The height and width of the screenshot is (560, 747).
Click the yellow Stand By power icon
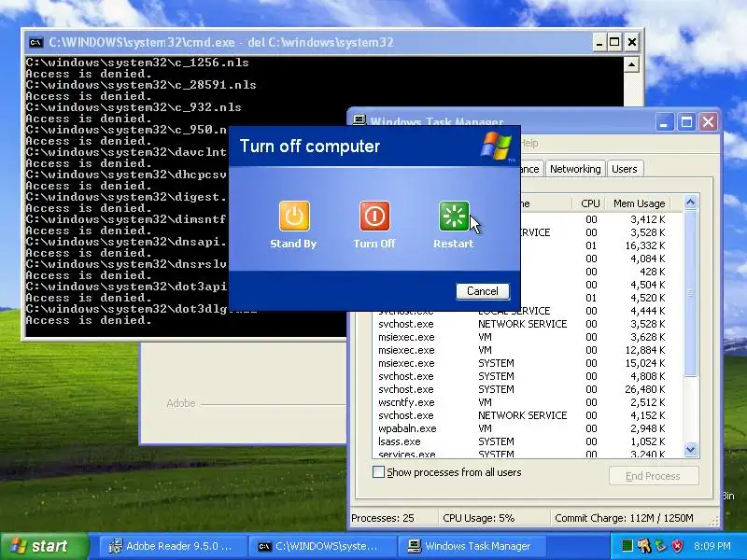point(294,216)
